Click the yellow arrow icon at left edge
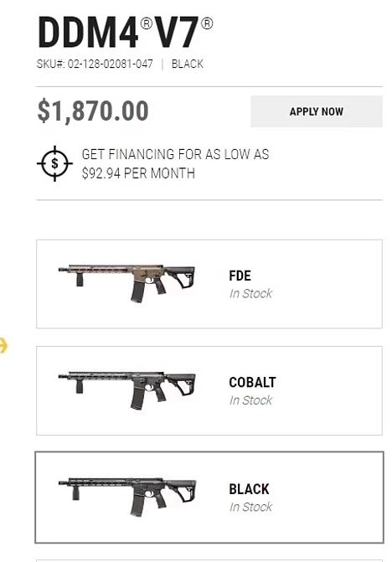 3,346
